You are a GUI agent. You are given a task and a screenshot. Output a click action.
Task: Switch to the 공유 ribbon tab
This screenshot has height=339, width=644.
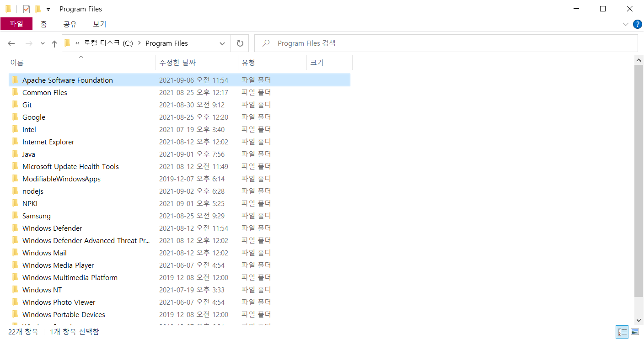pos(70,24)
